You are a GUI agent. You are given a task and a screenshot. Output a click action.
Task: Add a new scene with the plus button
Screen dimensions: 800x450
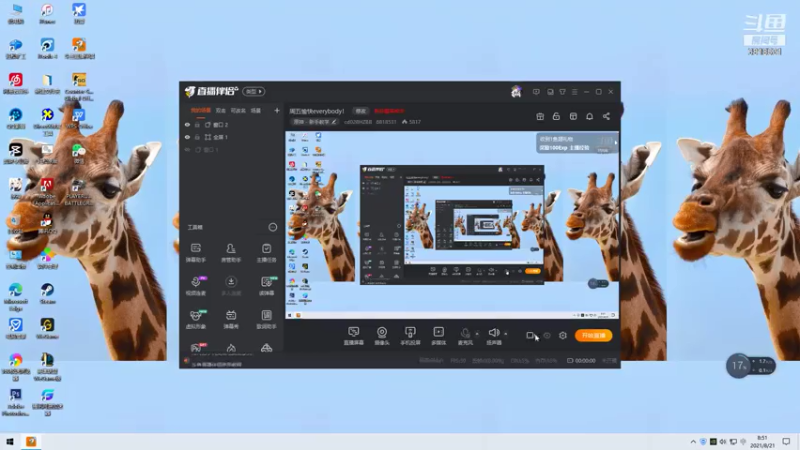coord(277,111)
